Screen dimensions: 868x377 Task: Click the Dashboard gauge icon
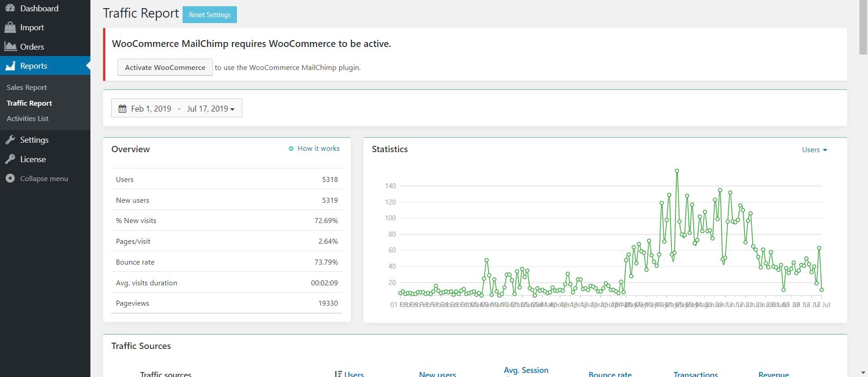[10, 8]
